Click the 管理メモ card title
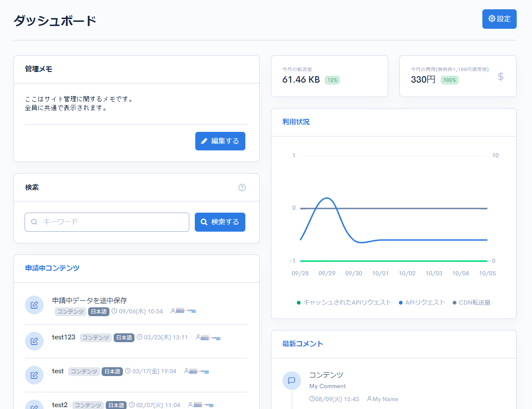Image resolution: width=532 pixels, height=409 pixels. [x=38, y=69]
